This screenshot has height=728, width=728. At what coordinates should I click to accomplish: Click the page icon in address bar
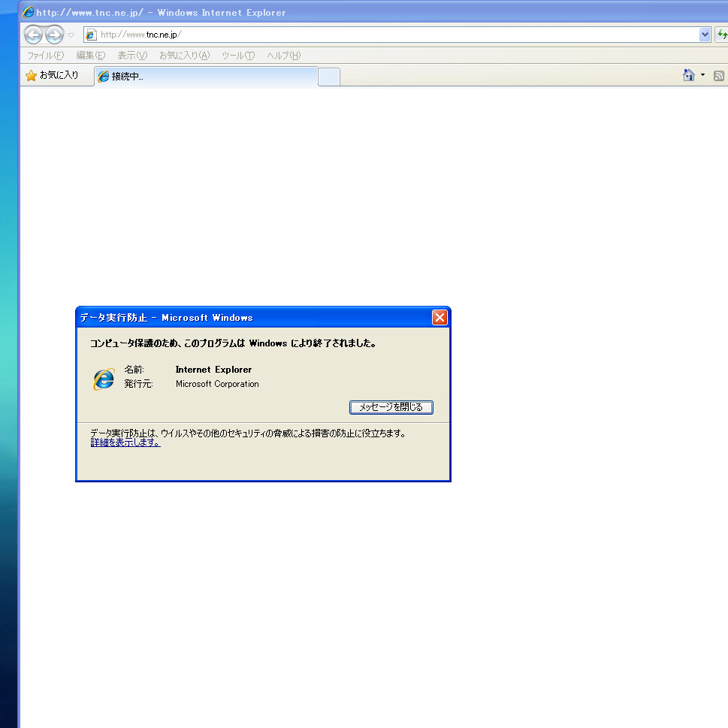[91, 35]
